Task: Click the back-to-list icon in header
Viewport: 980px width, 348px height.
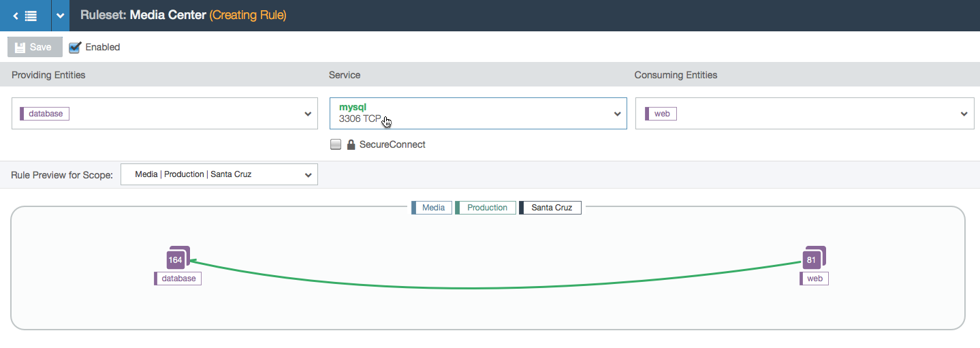Action: pyautogui.click(x=25, y=15)
